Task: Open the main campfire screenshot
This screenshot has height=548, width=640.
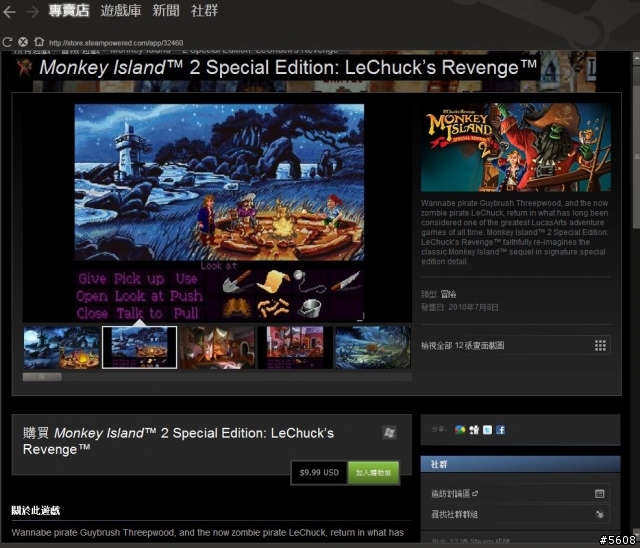Action: (219, 213)
